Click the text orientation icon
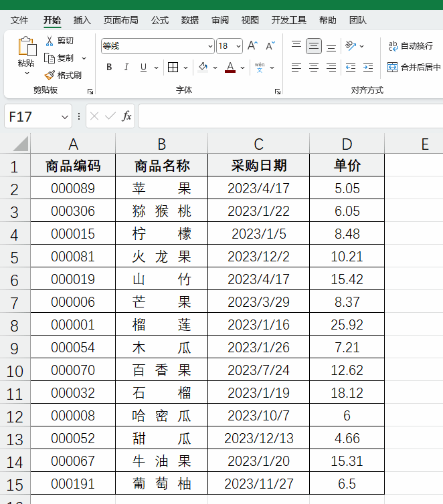 pyautogui.click(x=351, y=45)
